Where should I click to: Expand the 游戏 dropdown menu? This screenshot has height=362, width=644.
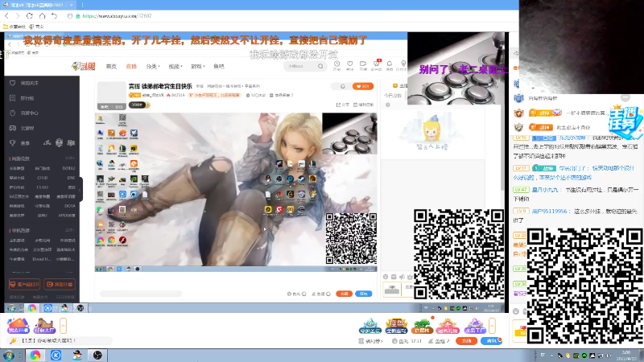pyautogui.click(x=197, y=66)
